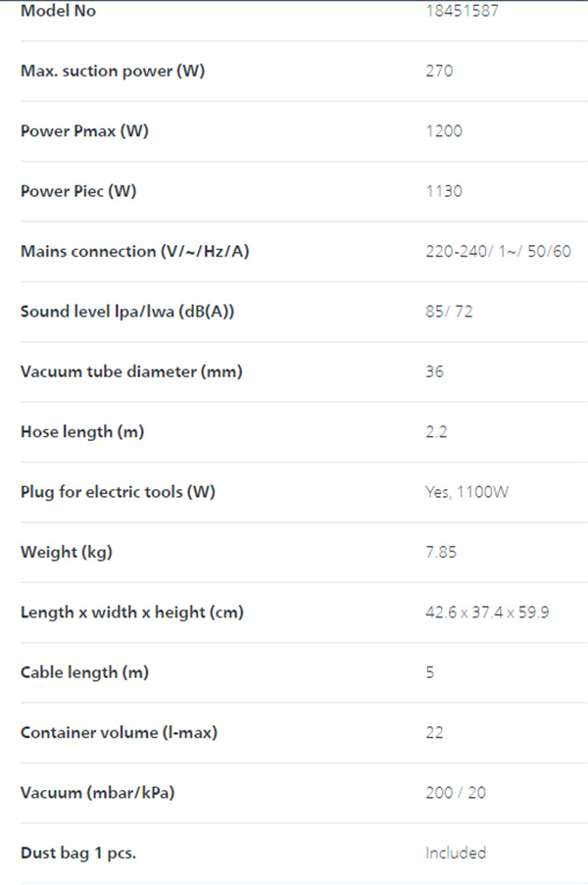Viewport: 588px width, 885px height.
Task: Select the Vacuum tube diameter (mm) label
Action: click(x=131, y=372)
